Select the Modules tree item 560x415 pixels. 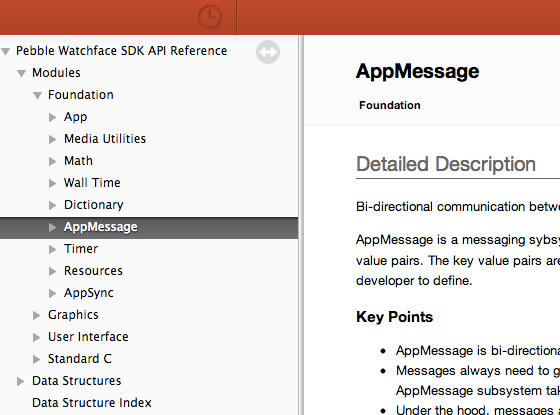click(56, 73)
